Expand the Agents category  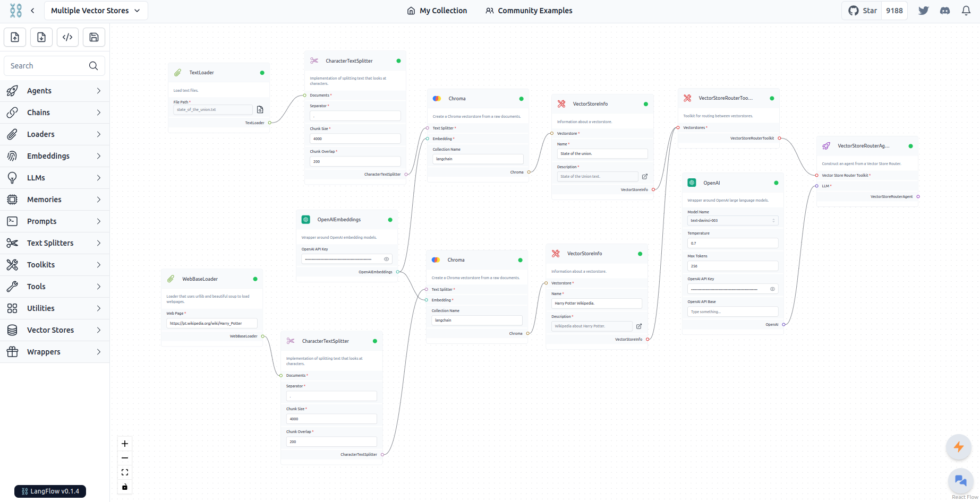[x=55, y=91]
